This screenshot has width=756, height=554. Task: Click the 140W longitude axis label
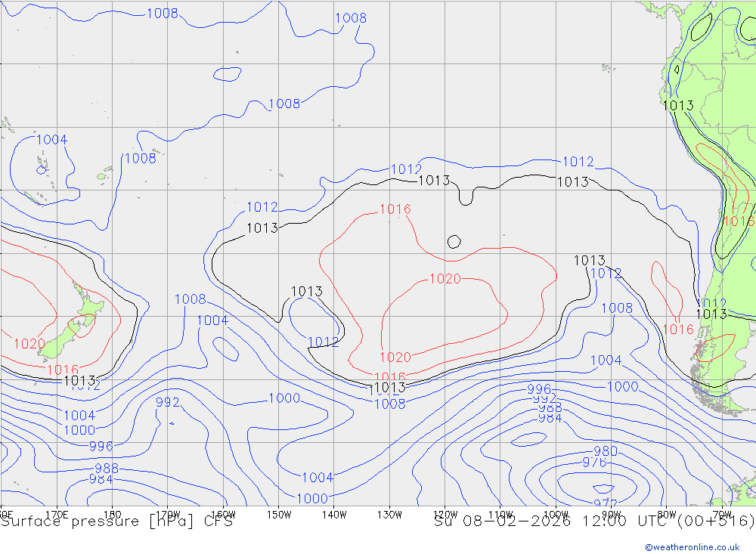point(334,515)
